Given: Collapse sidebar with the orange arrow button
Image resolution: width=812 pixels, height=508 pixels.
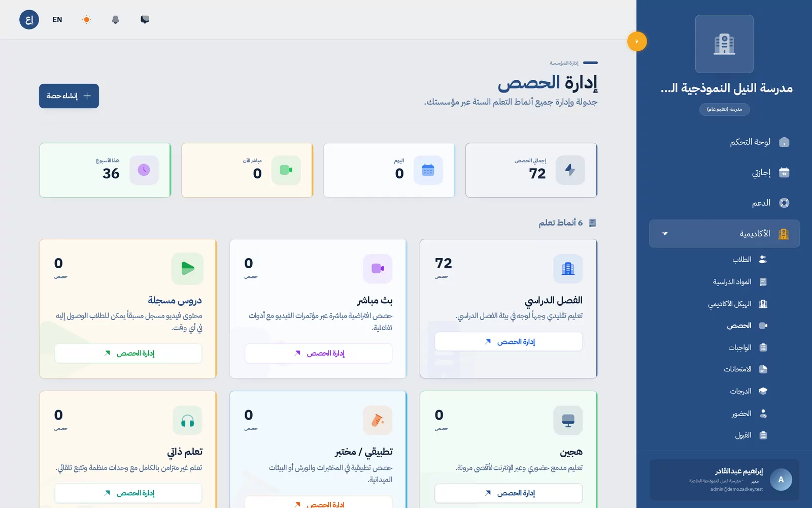Looking at the screenshot, I should [x=637, y=41].
